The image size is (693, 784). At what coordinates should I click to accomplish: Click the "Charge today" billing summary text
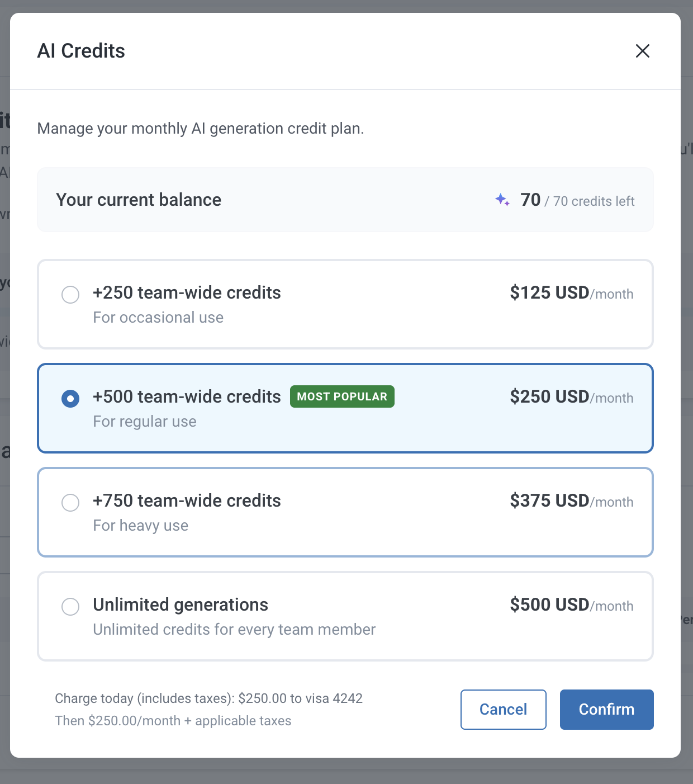pos(208,698)
